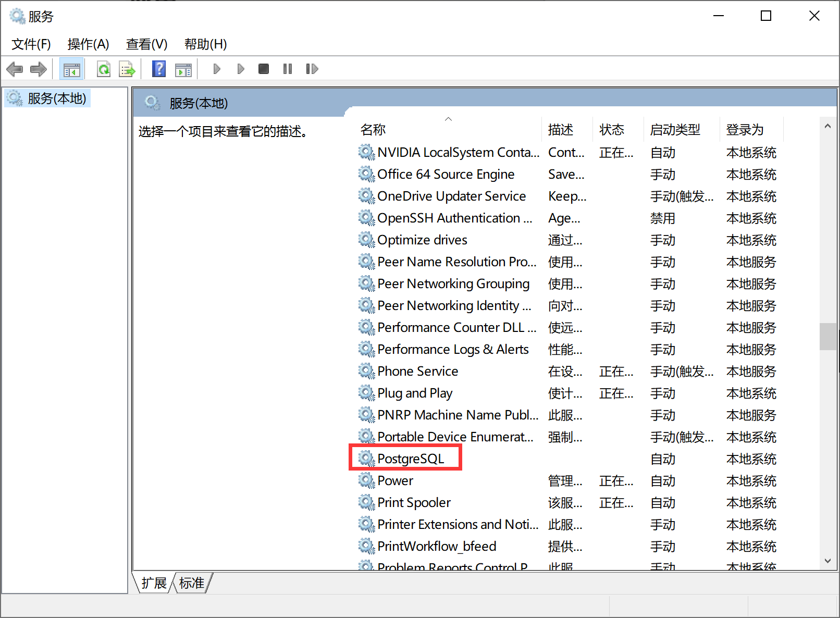840x618 pixels.
Task: Click the Refresh icon in the toolbar
Action: (x=104, y=68)
